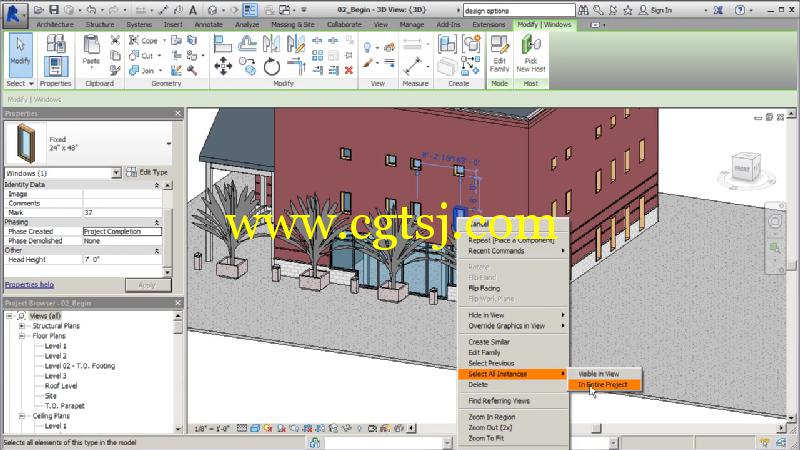800x450 pixels.
Task: Click the Text tool letter A icon
Action: pos(193,10)
